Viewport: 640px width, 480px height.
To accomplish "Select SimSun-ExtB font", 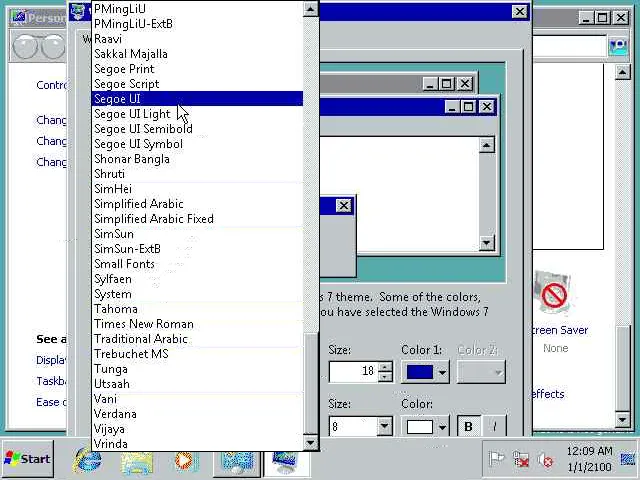I will (x=198, y=249).
